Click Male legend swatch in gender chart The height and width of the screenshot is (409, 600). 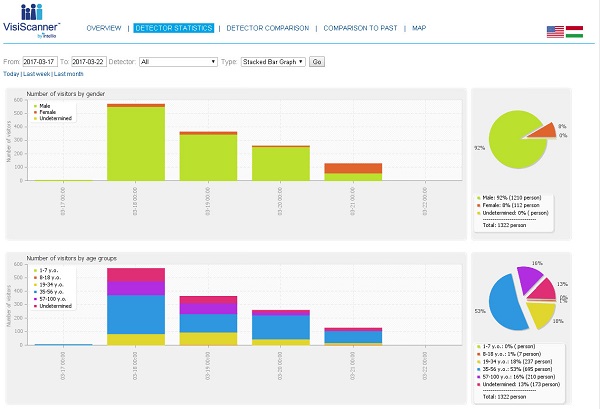(36, 106)
